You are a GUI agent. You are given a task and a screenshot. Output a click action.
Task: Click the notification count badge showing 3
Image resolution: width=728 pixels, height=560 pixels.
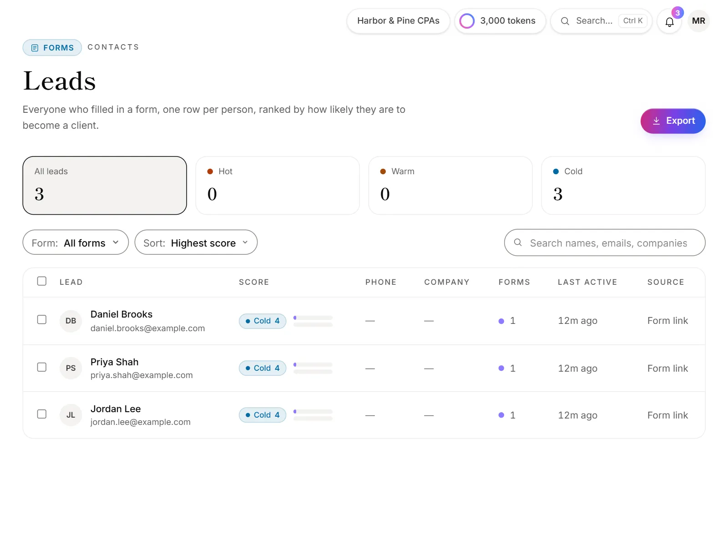[677, 13]
